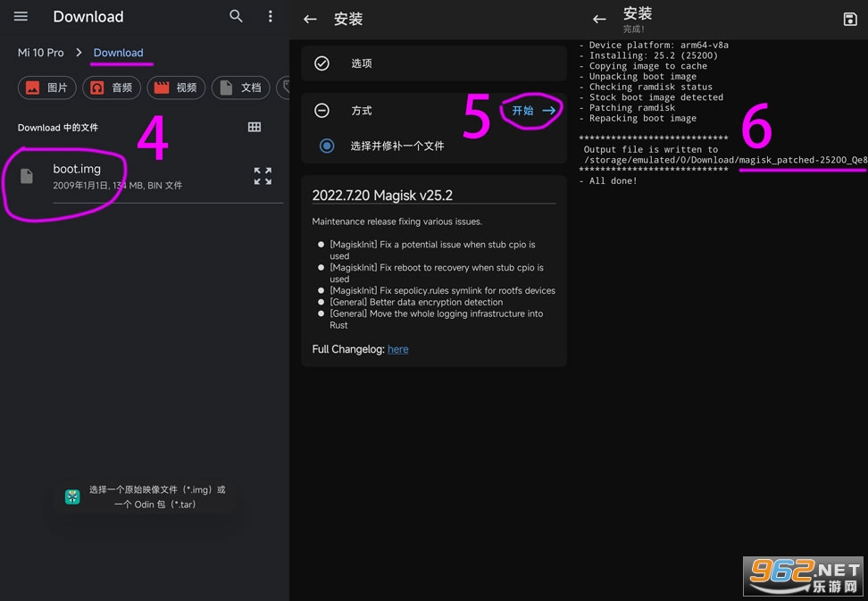Go back from the 安装 install screen
This screenshot has height=601, width=868.
310,20
